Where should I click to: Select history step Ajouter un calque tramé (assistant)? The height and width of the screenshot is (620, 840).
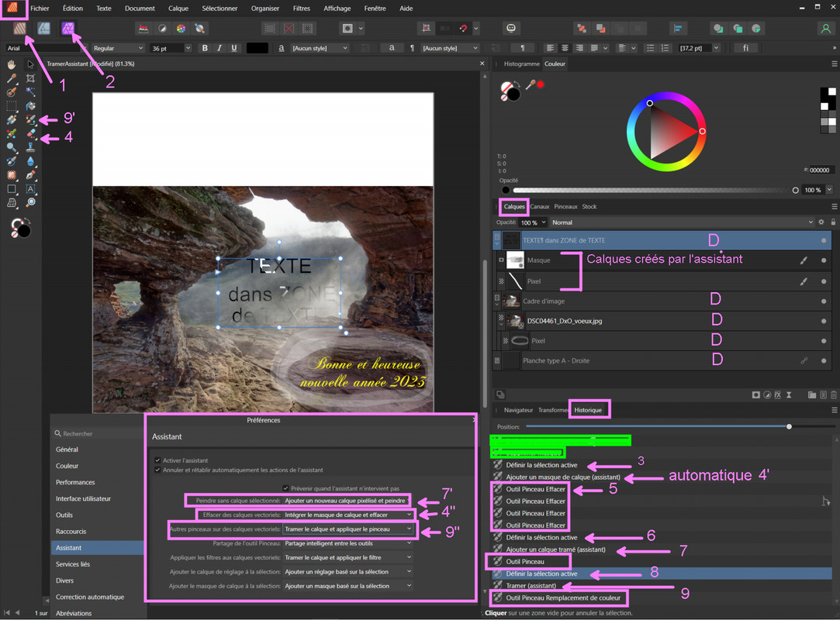[555, 549]
